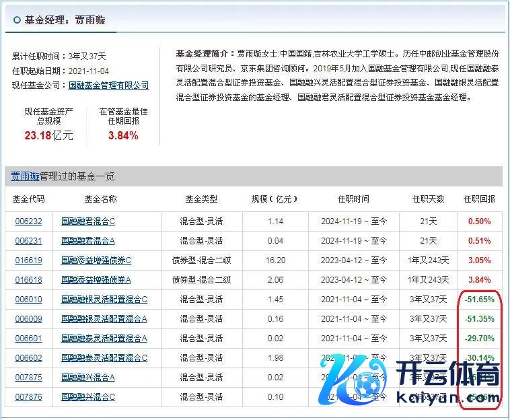Screen dimensions: 510x420
Task: View the 国融添益增强债券C fund page
Action: (96, 260)
